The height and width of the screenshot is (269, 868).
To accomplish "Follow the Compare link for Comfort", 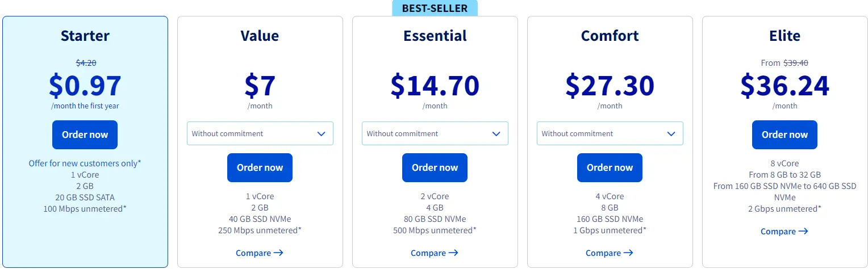I will [x=610, y=253].
